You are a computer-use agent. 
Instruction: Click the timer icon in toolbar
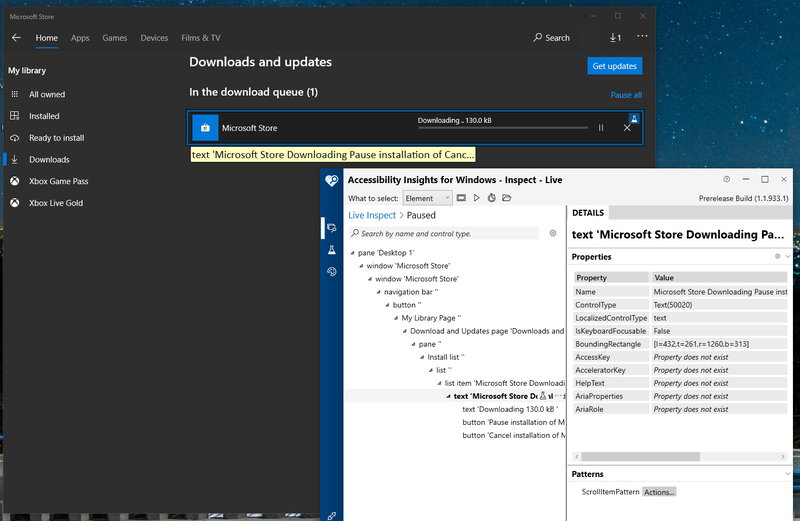coord(491,198)
